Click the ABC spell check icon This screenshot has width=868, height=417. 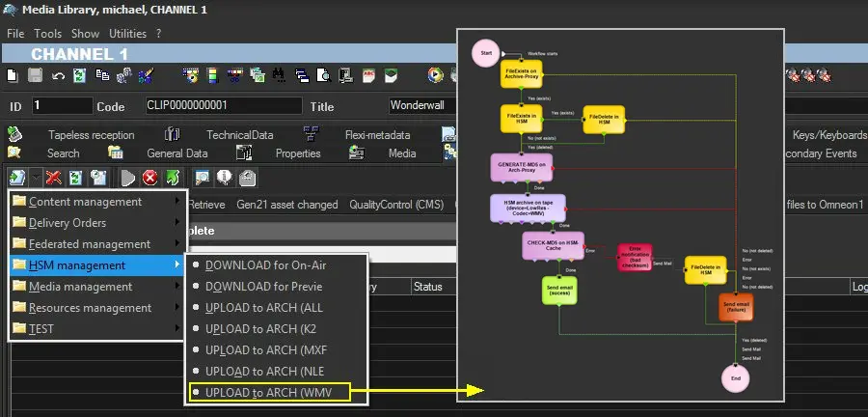coord(368,74)
